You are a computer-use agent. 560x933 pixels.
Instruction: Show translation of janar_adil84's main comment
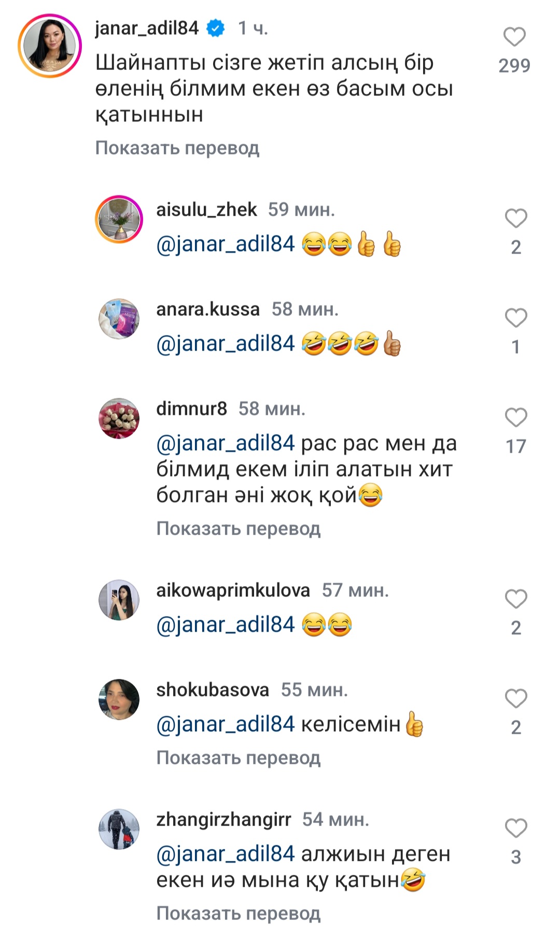[177, 148]
